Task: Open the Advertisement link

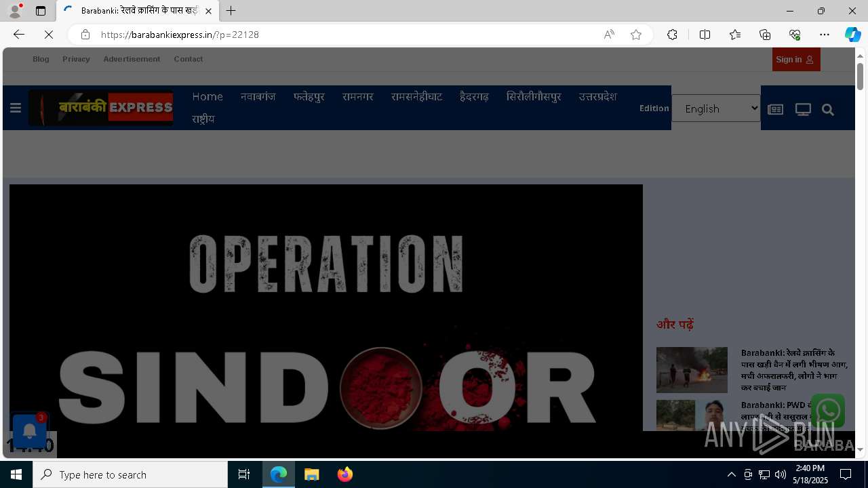Action: pyautogui.click(x=132, y=59)
